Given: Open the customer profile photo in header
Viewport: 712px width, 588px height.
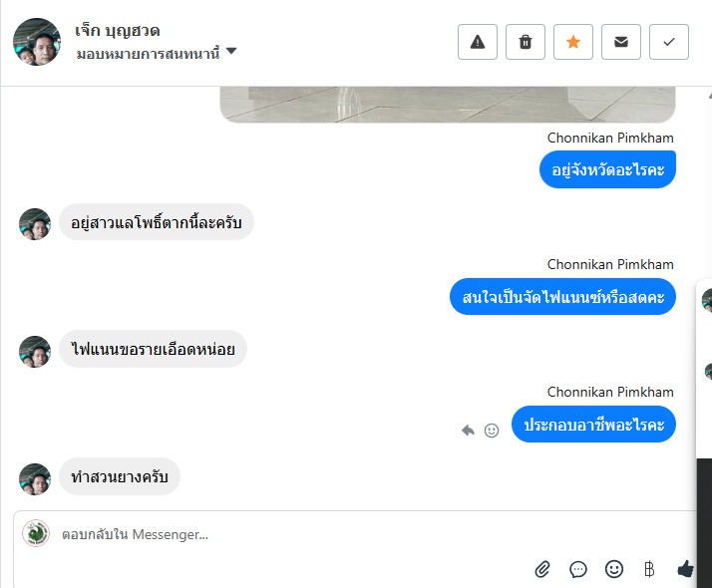Looking at the screenshot, I should [37, 42].
